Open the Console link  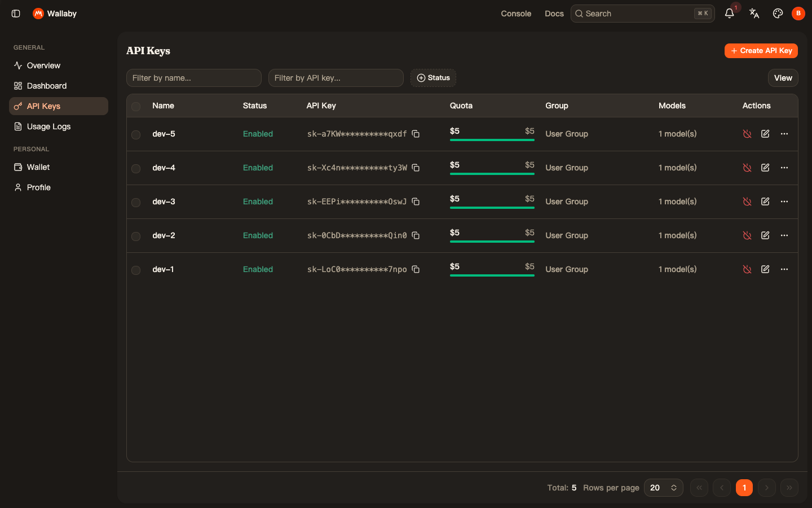coord(516,14)
